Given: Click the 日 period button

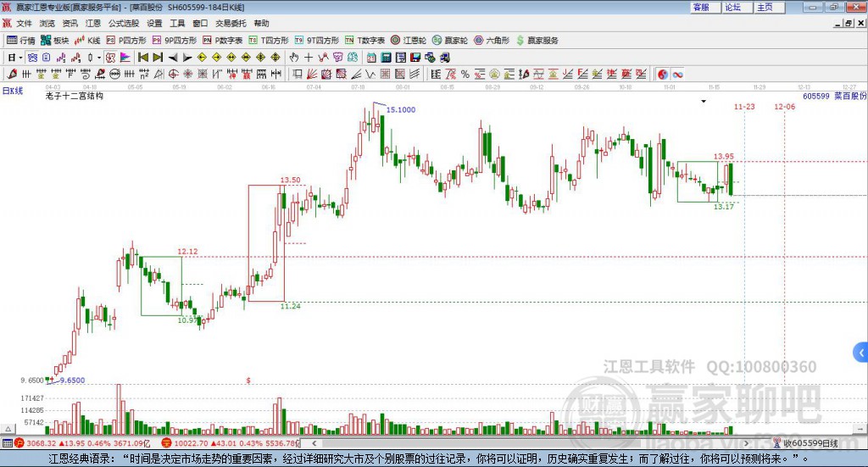Looking at the screenshot, I should pyautogui.click(x=11, y=58).
